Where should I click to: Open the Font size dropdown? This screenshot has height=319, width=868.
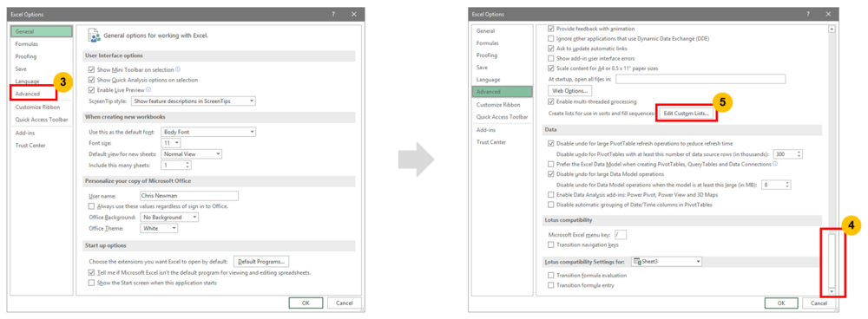point(170,143)
